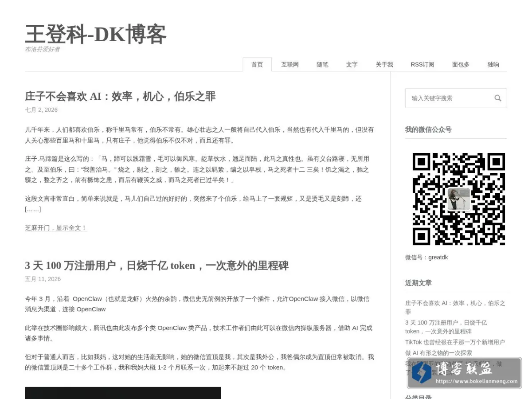This screenshot has width=532, height=399.
Task: Open the 面包多 menu link
Action: [461, 64]
